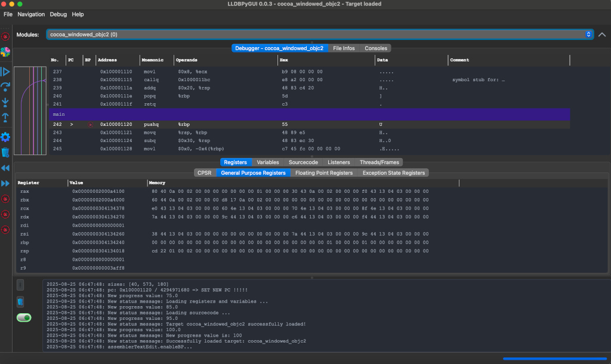Open the Debug menu

[x=58, y=14]
